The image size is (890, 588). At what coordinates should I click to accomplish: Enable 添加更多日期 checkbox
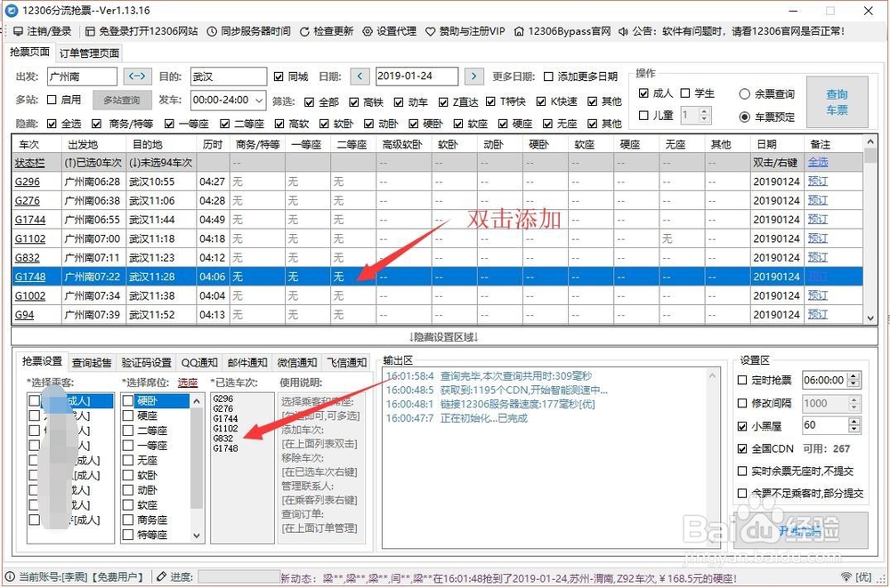(548, 77)
